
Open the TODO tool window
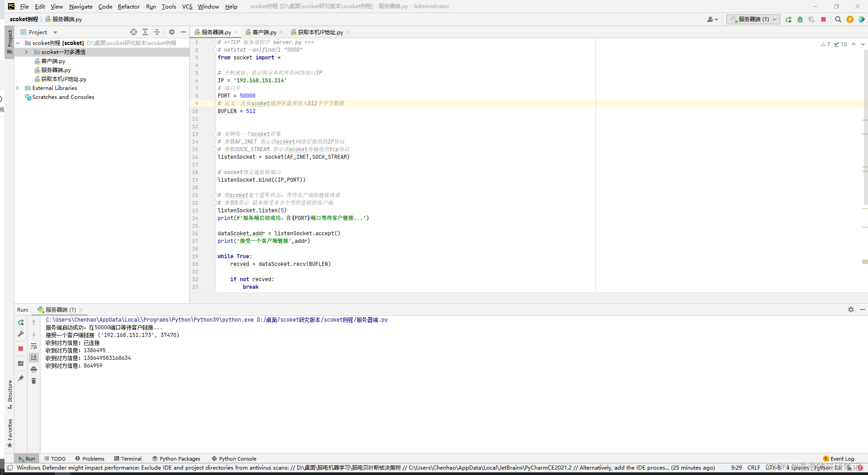pos(55,459)
